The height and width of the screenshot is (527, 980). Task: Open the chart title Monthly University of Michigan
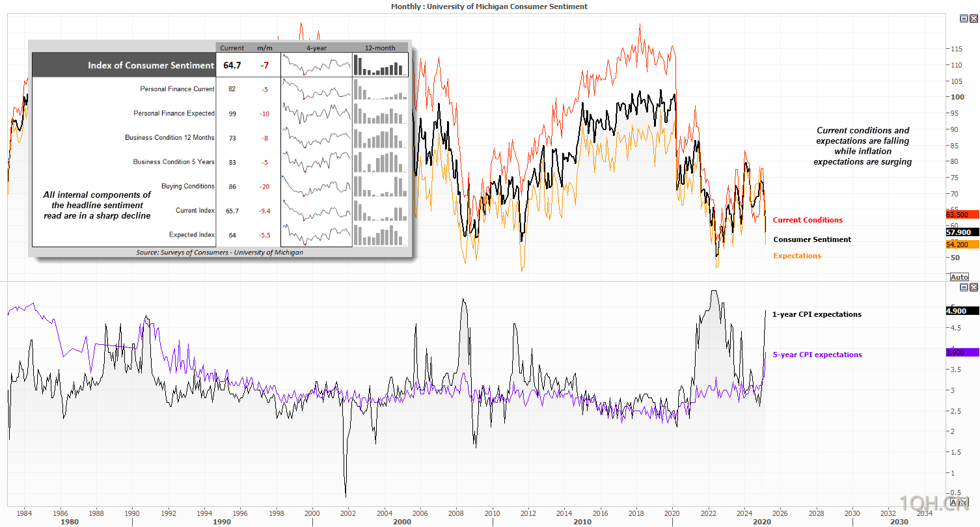tap(489, 6)
